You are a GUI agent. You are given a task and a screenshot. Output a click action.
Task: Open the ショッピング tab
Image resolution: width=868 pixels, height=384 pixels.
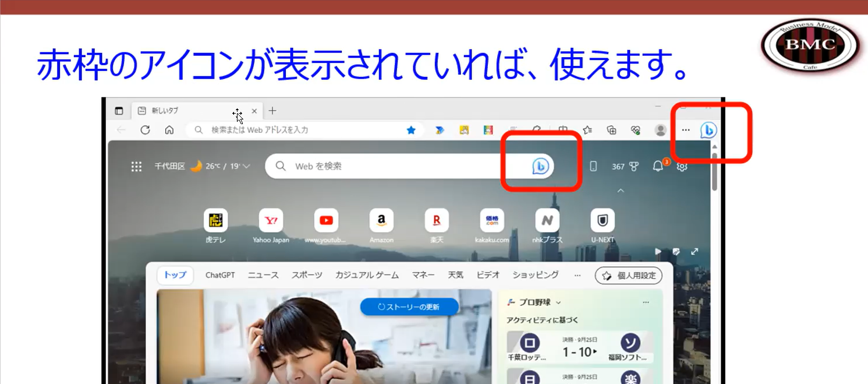[536, 276]
